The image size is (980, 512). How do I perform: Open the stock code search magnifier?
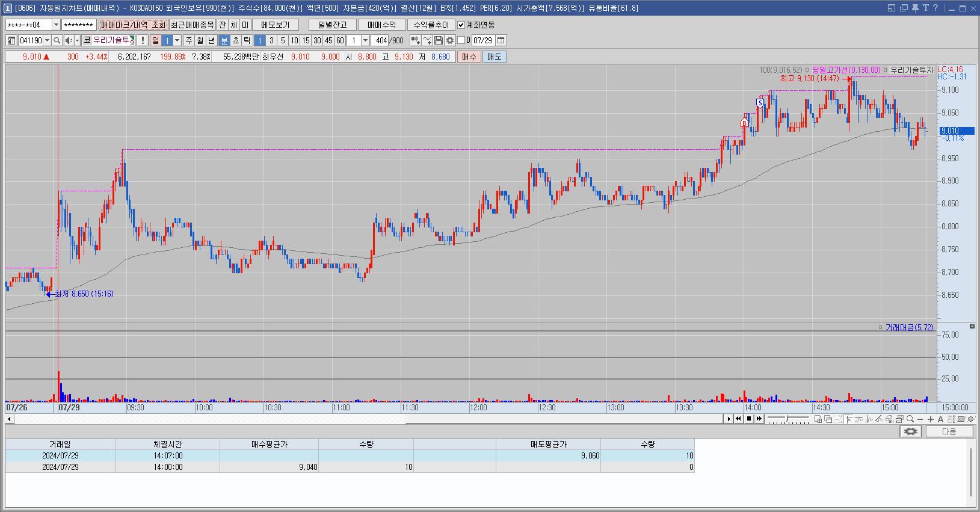[57, 40]
